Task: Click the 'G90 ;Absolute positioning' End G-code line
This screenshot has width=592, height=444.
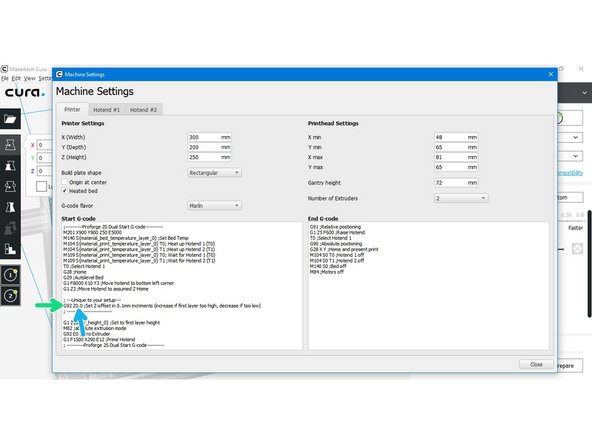Action: (336, 244)
